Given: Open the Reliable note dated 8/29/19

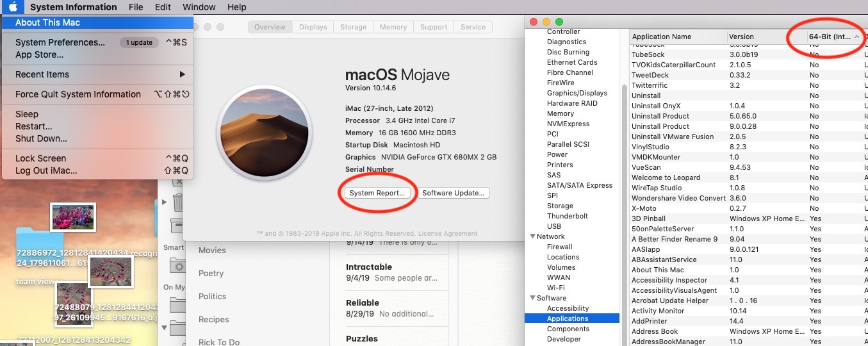Looking at the screenshot, I should pos(389,308).
